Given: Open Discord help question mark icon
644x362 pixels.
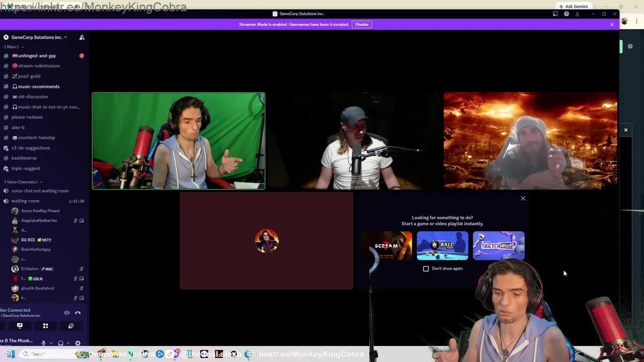Looking at the screenshot, I should click(567, 14).
